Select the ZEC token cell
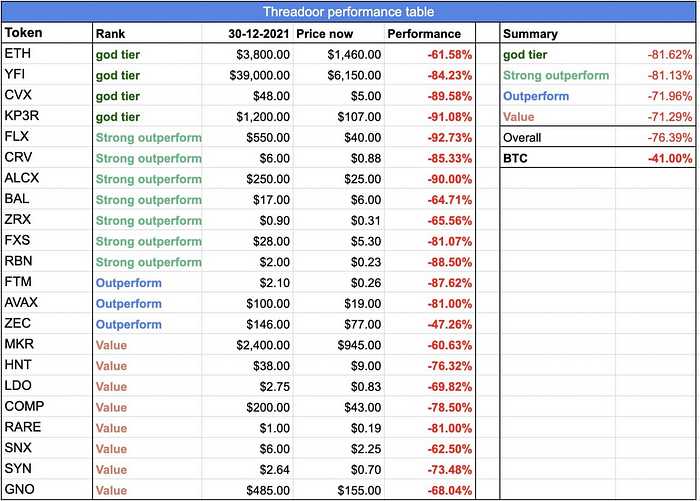 (x=47, y=324)
